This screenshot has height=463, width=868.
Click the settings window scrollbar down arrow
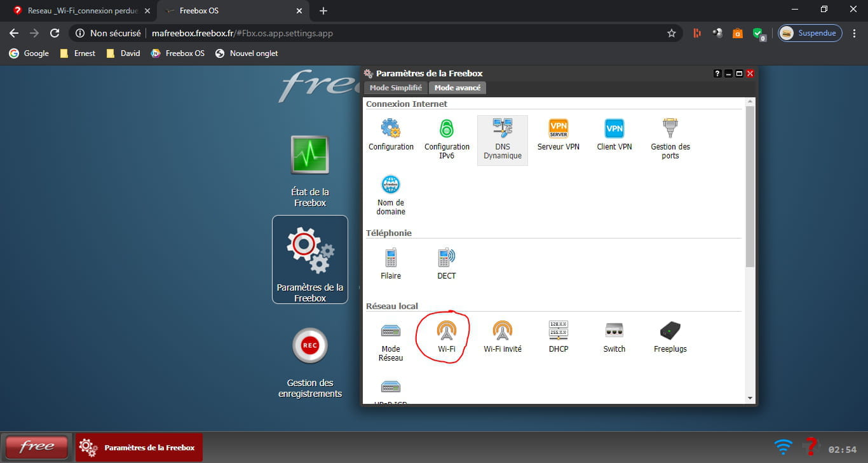(x=750, y=398)
